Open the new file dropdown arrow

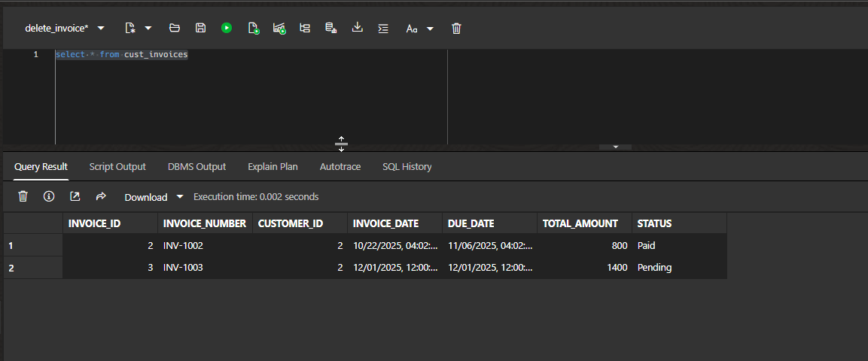[148, 28]
